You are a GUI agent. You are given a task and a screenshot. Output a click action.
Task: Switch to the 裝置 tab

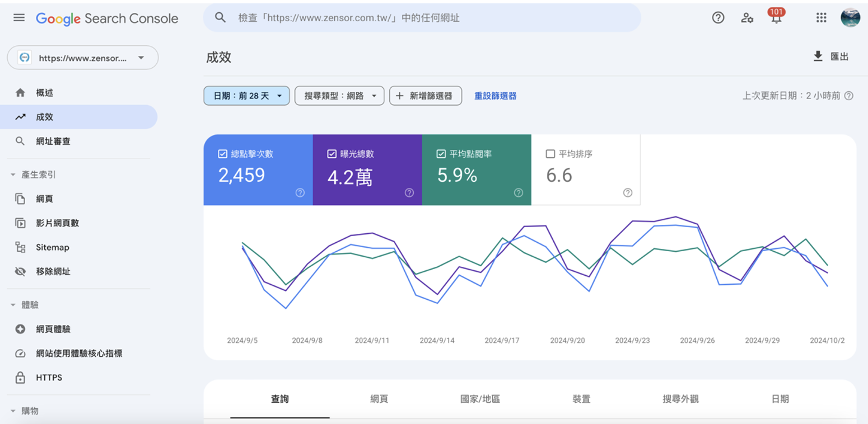(581, 399)
